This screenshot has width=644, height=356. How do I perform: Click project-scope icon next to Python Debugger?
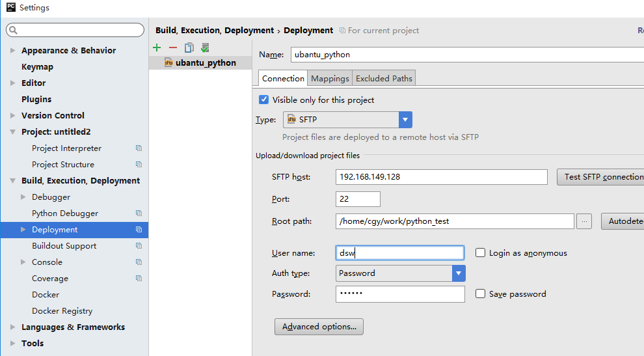point(139,213)
